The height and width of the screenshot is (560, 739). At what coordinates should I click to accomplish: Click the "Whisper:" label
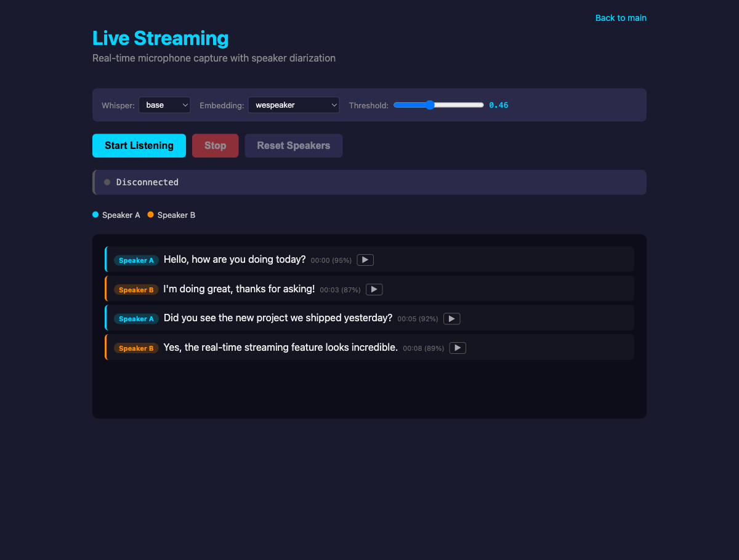point(118,105)
